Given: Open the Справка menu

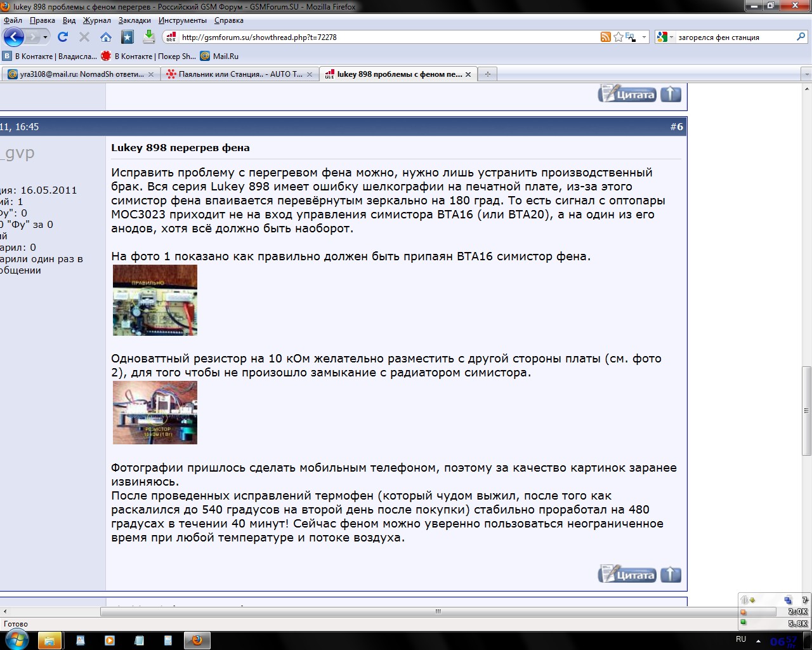Looking at the screenshot, I should pyautogui.click(x=229, y=20).
